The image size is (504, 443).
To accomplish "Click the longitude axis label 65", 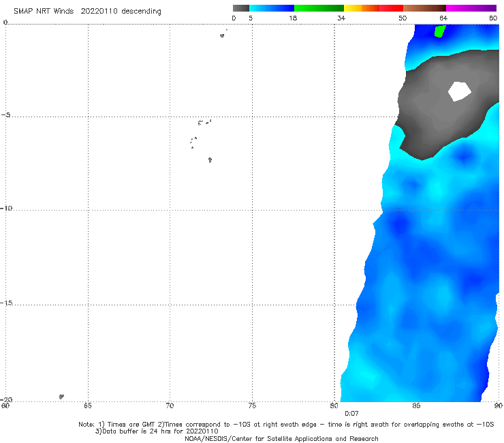I will pyautogui.click(x=88, y=406).
